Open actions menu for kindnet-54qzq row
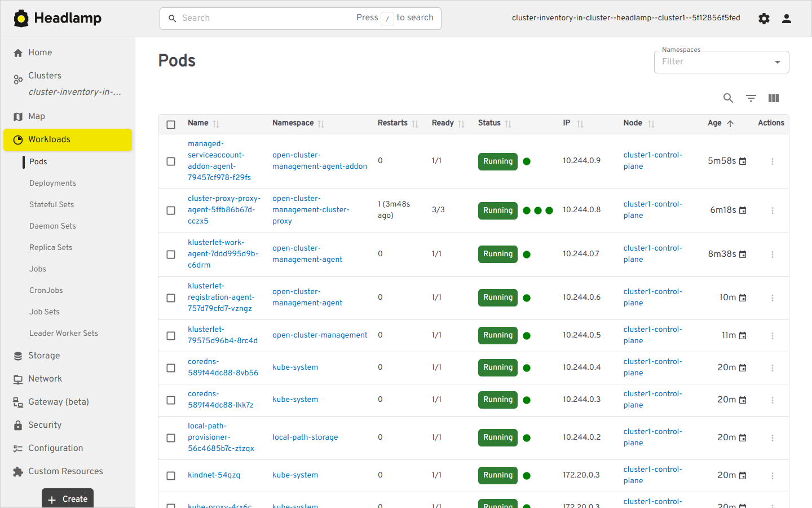The width and height of the screenshot is (812, 508). click(772, 476)
